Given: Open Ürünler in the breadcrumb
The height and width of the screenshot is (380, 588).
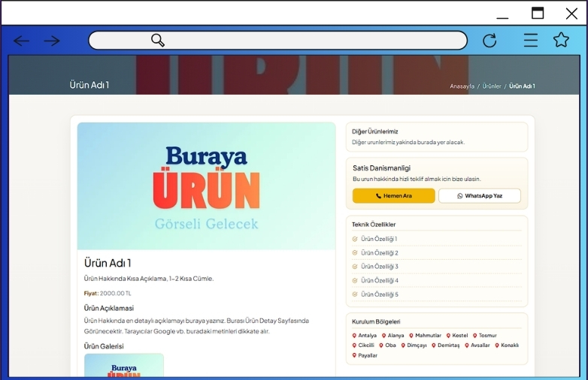Looking at the screenshot, I should point(492,86).
